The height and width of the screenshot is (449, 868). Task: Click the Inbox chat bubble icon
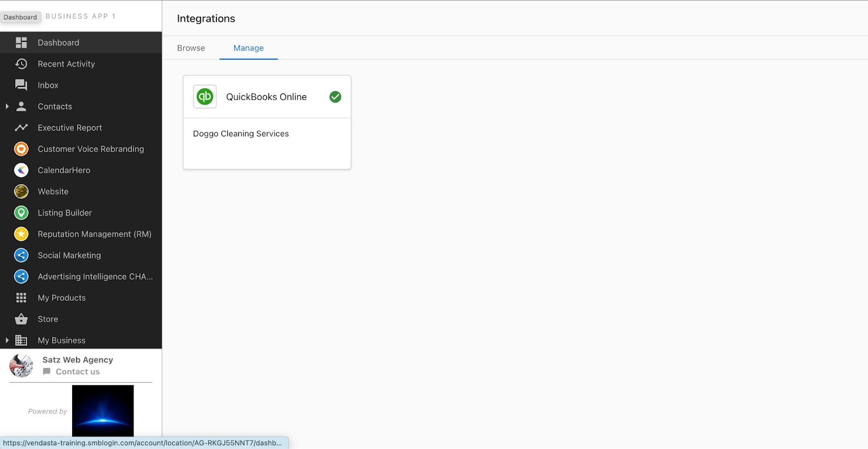click(21, 85)
